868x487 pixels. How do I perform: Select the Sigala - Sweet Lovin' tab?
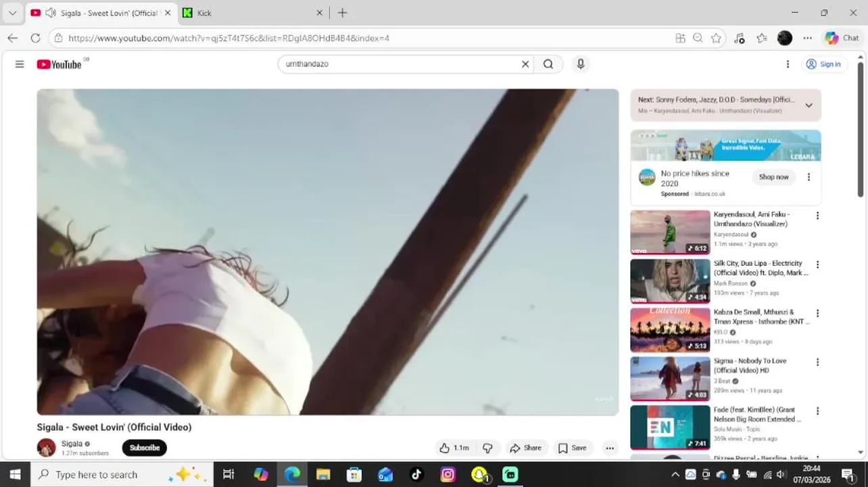101,13
